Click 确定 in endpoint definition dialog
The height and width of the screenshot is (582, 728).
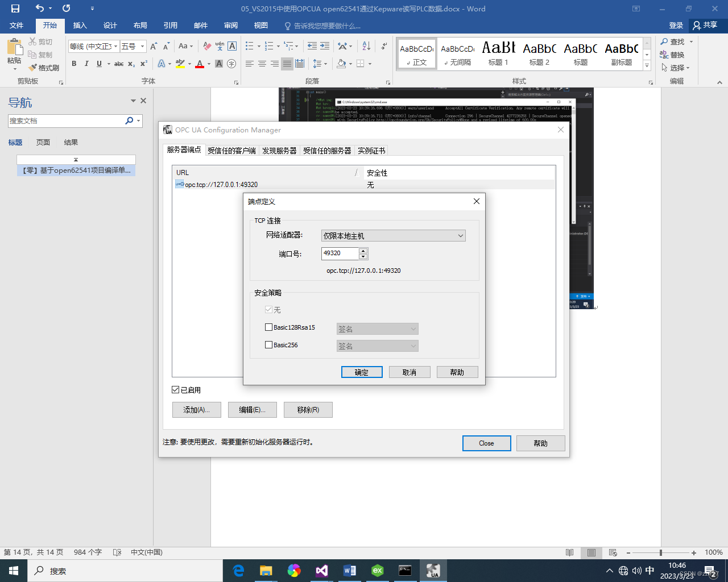[362, 372]
